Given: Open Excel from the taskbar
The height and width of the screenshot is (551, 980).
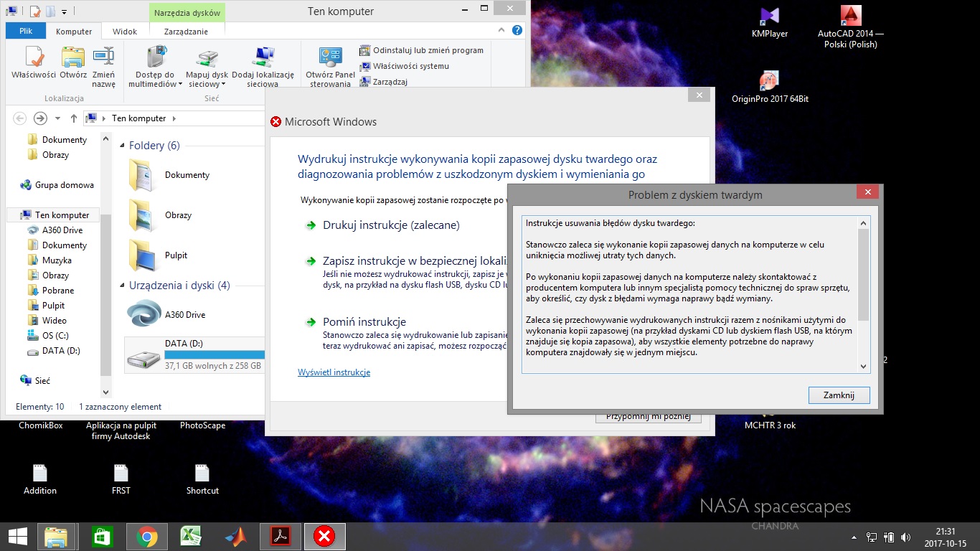Looking at the screenshot, I should point(191,536).
